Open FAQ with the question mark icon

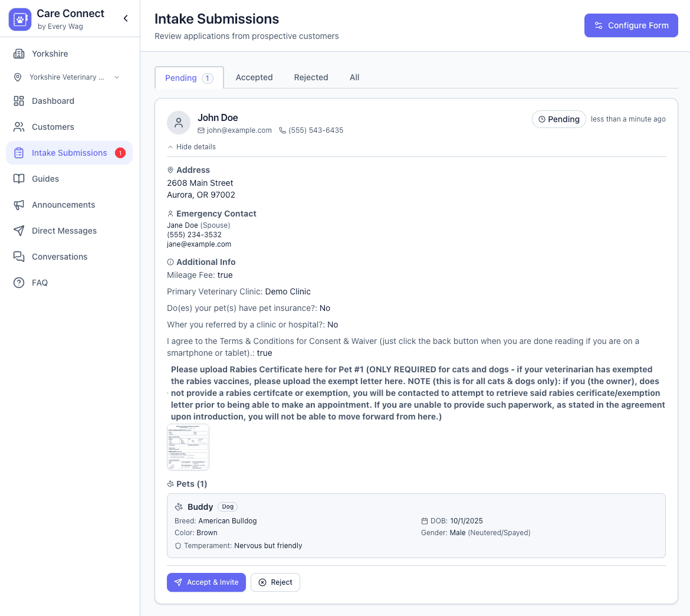18,283
